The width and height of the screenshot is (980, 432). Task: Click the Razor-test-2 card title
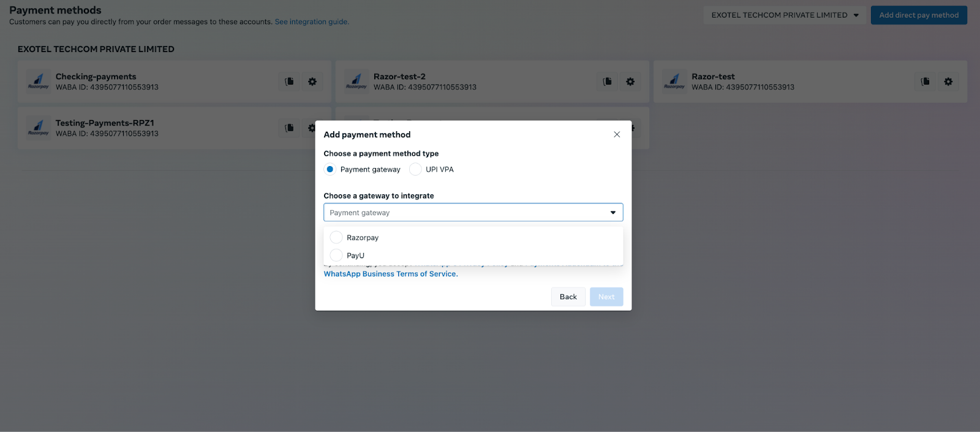point(399,77)
